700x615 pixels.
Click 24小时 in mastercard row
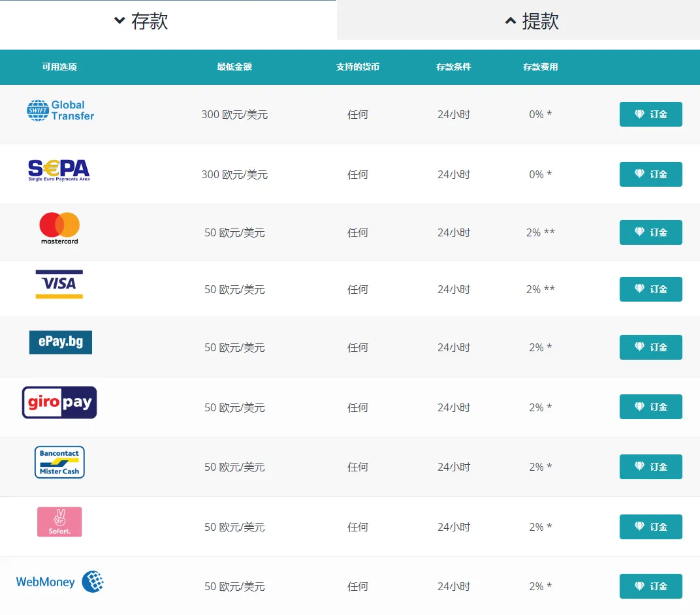pyautogui.click(x=454, y=232)
